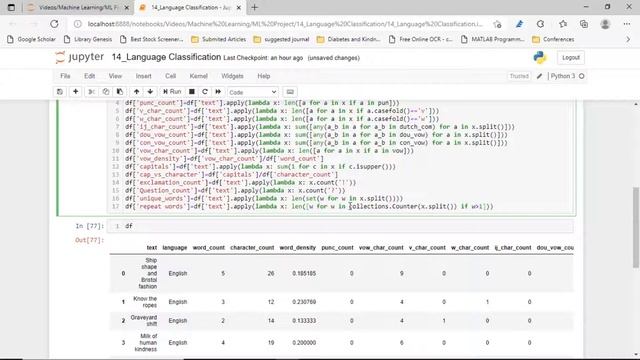The height and width of the screenshot is (360, 640).
Task: Open browser settings and more menu
Action: point(627,24)
